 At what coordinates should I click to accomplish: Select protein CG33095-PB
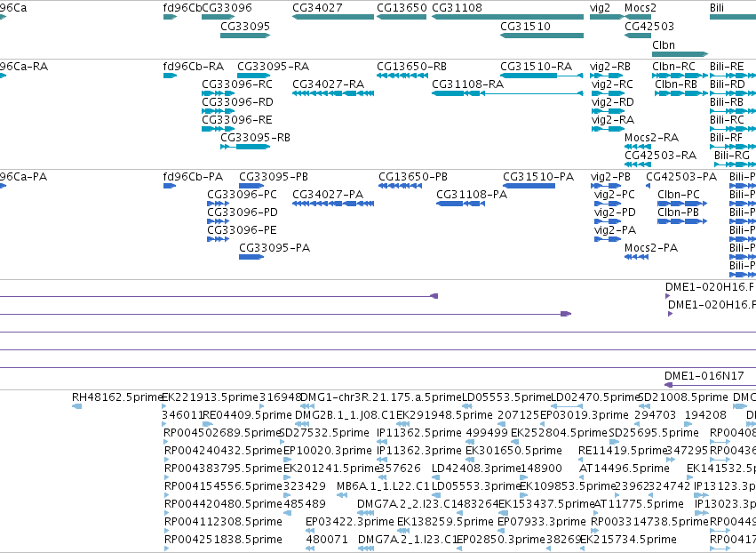tap(251, 186)
